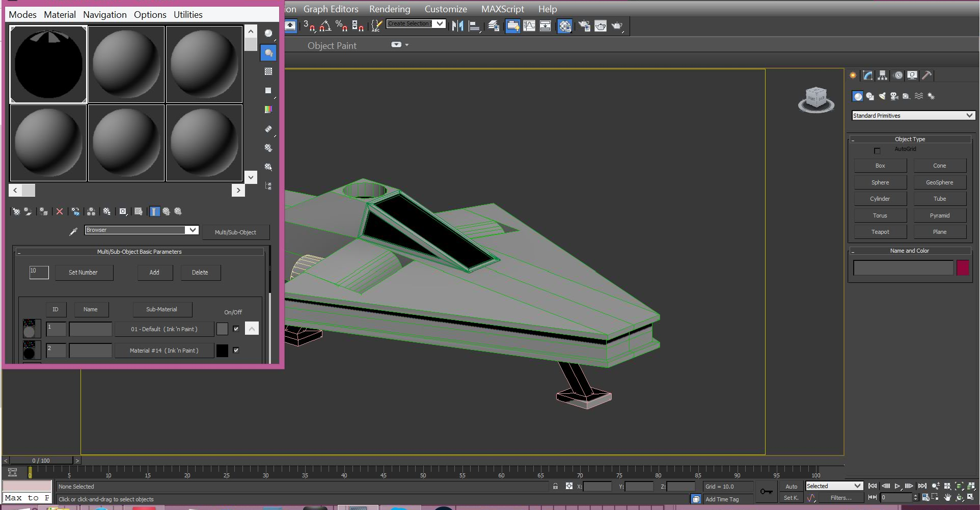Collapse Multi/Sub-Object Basic Parameters rollout
The width and height of the screenshot is (980, 510).
pyautogui.click(x=139, y=252)
